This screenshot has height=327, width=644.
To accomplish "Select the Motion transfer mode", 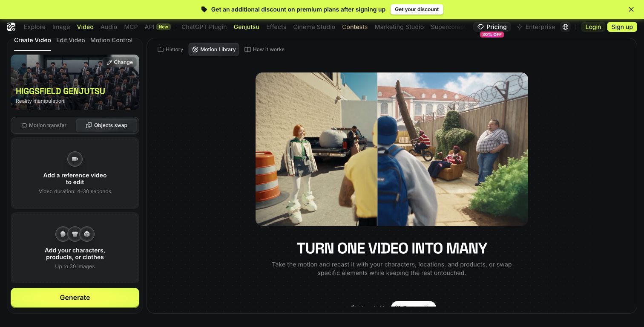I will pyautogui.click(x=44, y=125).
